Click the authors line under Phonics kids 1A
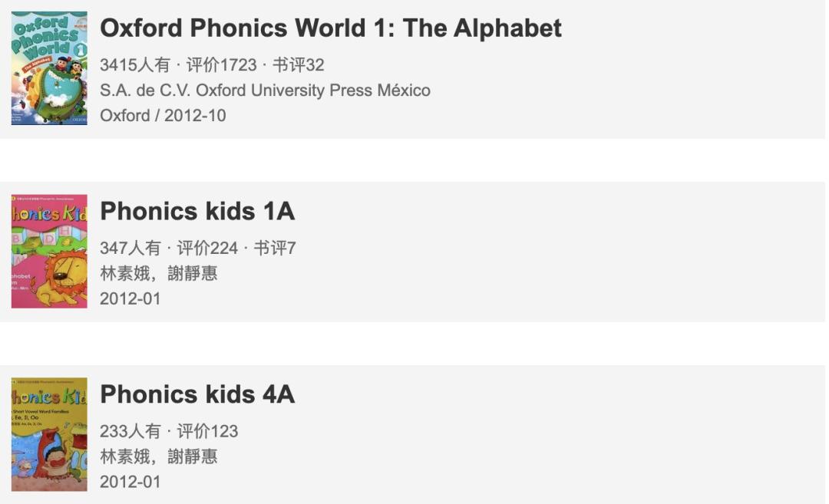 click(x=158, y=274)
